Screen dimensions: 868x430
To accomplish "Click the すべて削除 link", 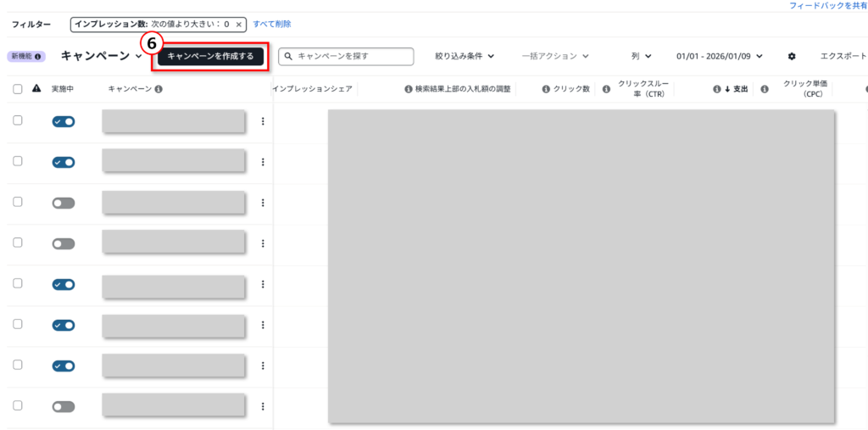I will tap(272, 24).
